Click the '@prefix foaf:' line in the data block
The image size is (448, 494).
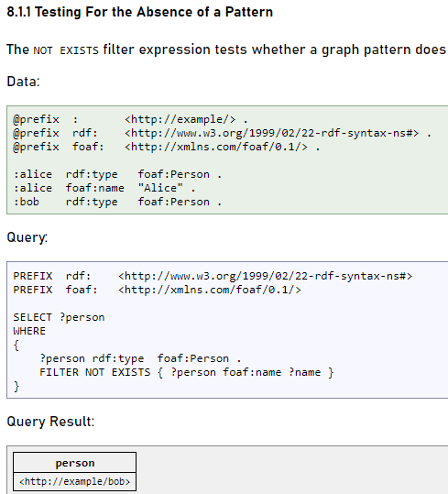(166, 147)
